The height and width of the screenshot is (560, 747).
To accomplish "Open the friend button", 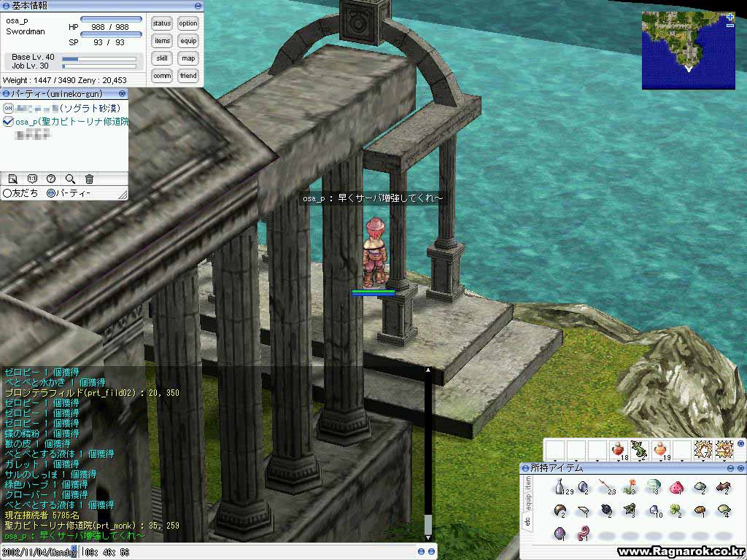I will pyautogui.click(x=188, y=76).
